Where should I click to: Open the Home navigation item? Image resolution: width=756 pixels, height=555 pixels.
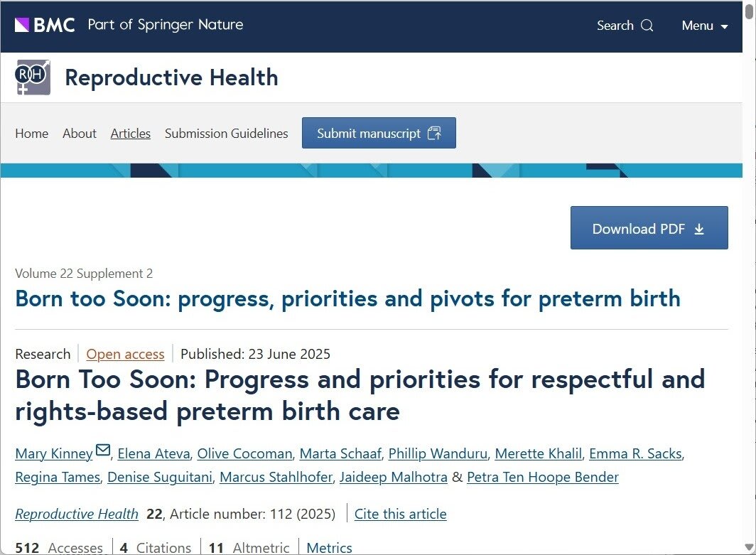(x=32, y=134)
